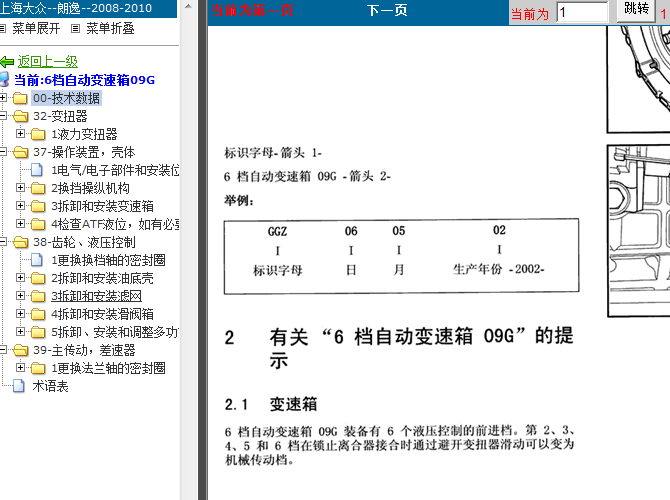Click the document icon of 1电气/电子部件和安装位
Viewport: 670px width, 500px height.
pos(37,170)
